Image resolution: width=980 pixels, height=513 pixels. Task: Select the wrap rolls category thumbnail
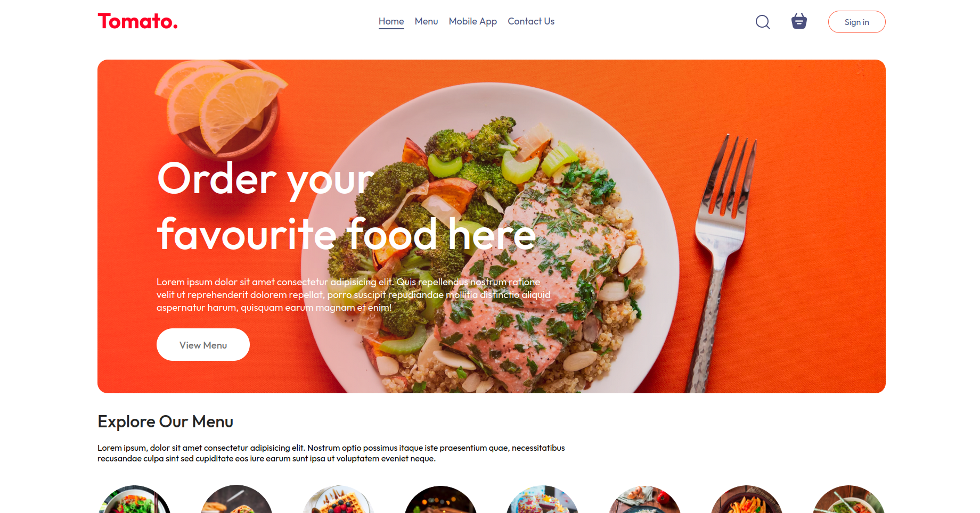(x=236, y=499)
